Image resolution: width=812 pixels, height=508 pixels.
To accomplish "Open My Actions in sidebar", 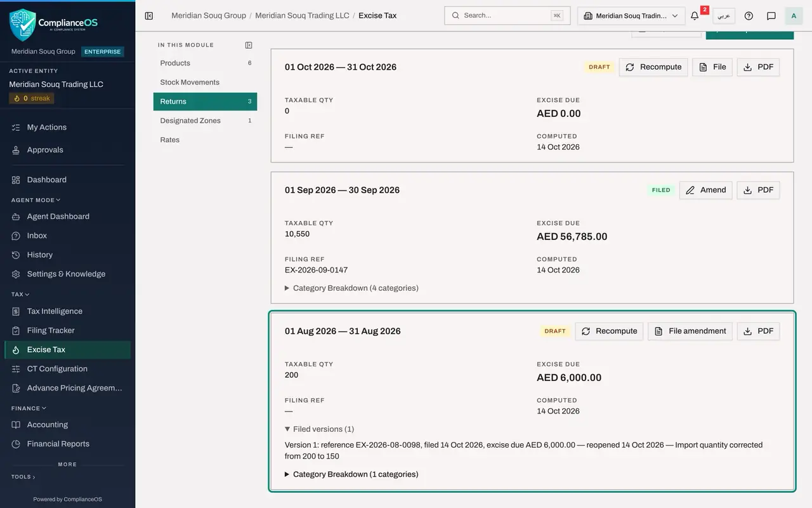I will pos(67,127).
